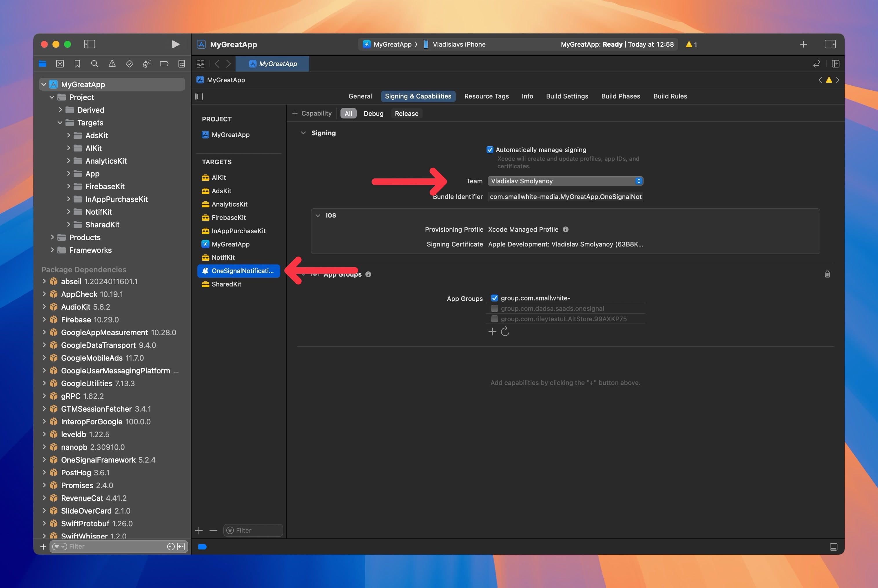Remove selected target with minus button
The width and height of the screenshot is (878, 588).
pos(213,530)
